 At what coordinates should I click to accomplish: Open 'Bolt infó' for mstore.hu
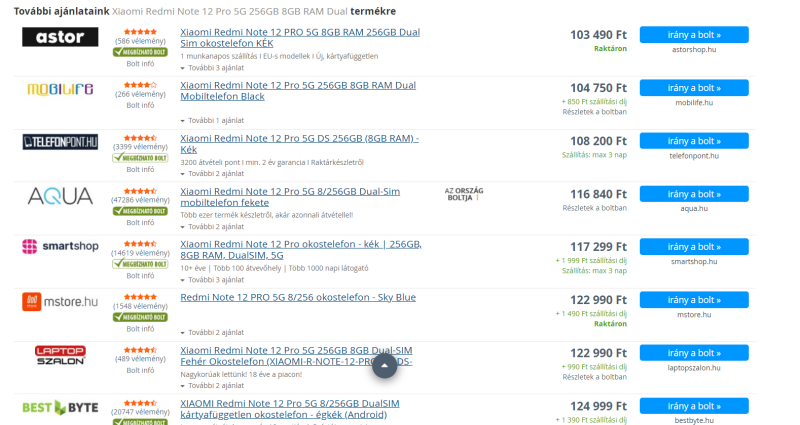pyautogui.click(x=140, y=329)
